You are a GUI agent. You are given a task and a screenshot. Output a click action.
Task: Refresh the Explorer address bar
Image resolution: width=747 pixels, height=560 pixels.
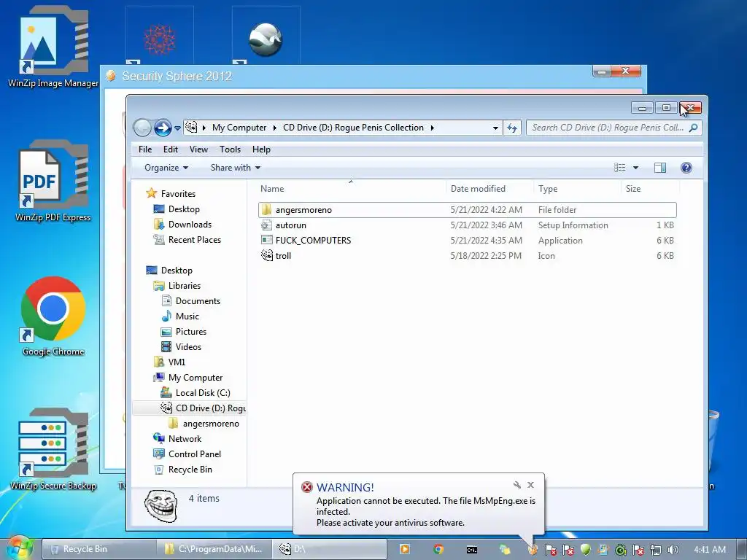click(x=512, y=128)
